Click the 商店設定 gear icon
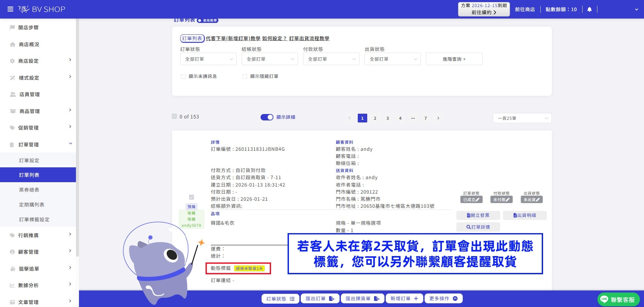Image resolution: width=644 pixels, height=307 pixels. 12,61
